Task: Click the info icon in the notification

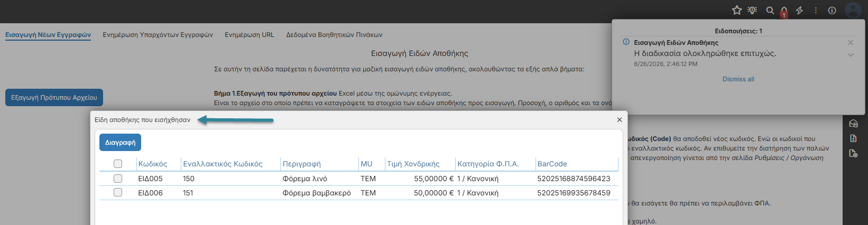Action: tap(626, 42)
